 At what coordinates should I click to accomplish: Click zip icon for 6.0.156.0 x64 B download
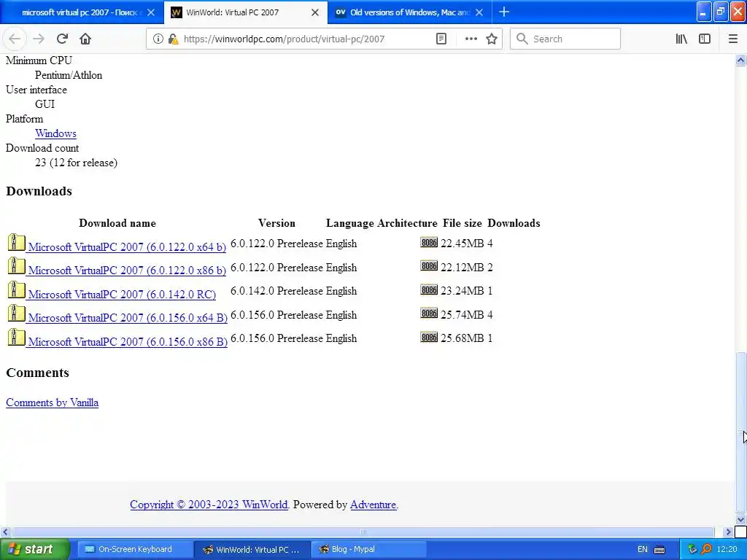pyautogui.click(x=16, y=313)
